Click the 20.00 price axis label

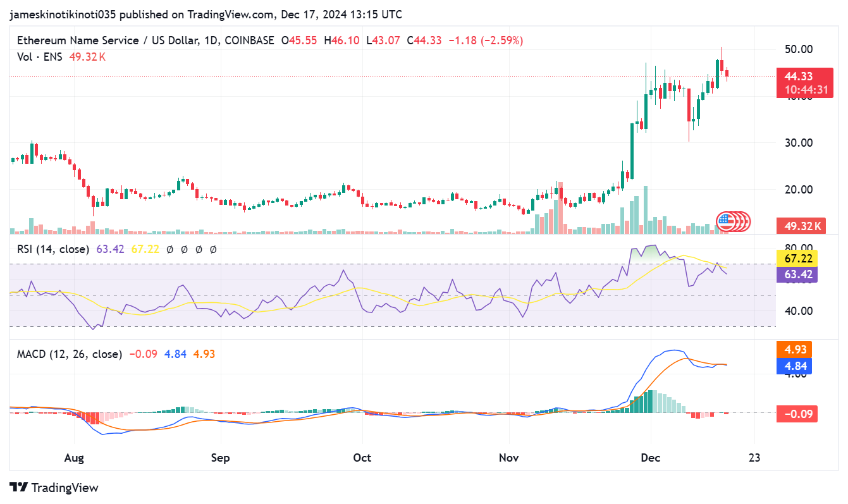click(x=799, y=189)
